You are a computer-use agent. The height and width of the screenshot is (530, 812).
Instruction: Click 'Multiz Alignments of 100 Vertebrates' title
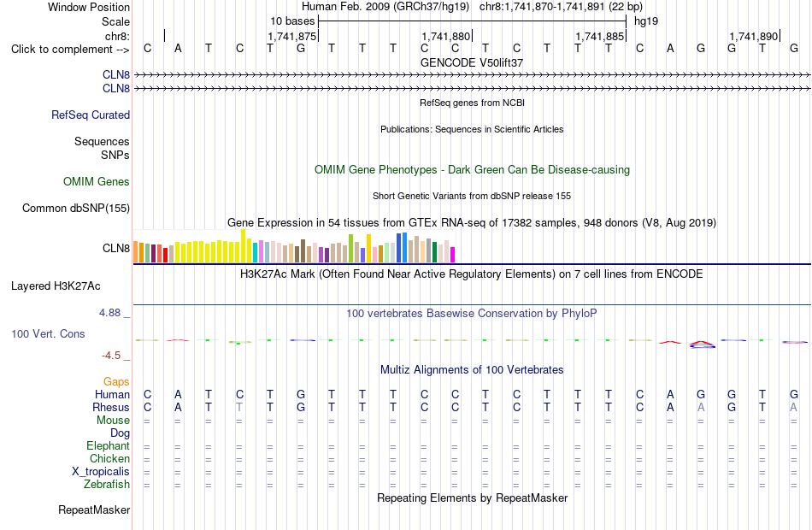(472, 370)
